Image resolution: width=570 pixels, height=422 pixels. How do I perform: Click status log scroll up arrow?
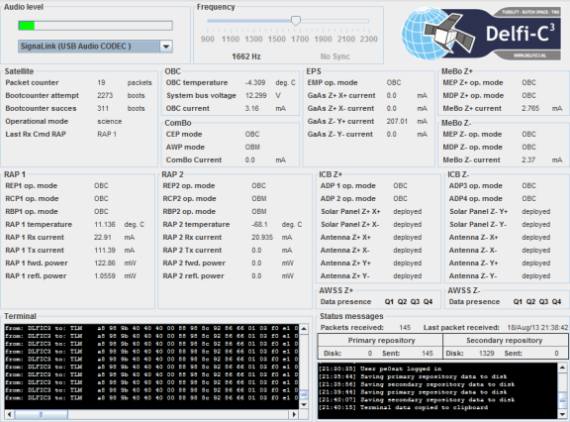pyautogui.click(x=562, y=367)
